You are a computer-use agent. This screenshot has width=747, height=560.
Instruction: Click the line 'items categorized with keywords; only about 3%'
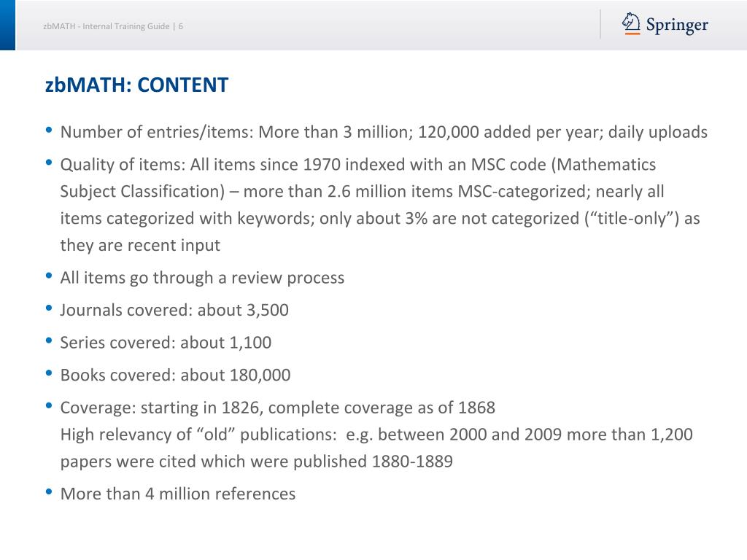pos(380,219)
